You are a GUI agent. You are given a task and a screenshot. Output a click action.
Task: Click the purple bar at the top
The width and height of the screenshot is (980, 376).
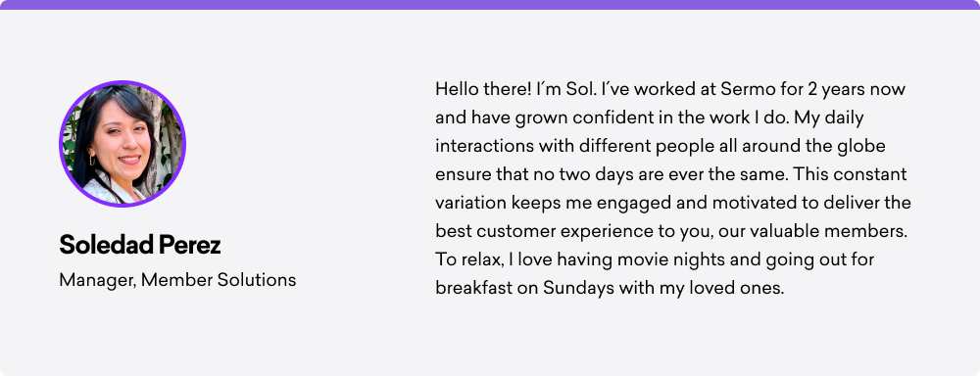490,4
